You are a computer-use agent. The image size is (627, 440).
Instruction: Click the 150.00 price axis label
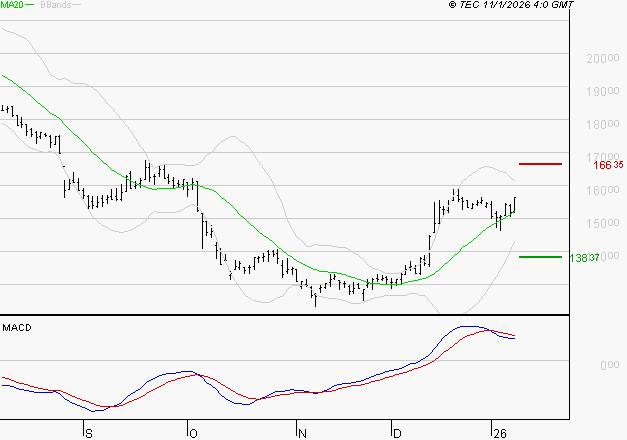point(603,223)
